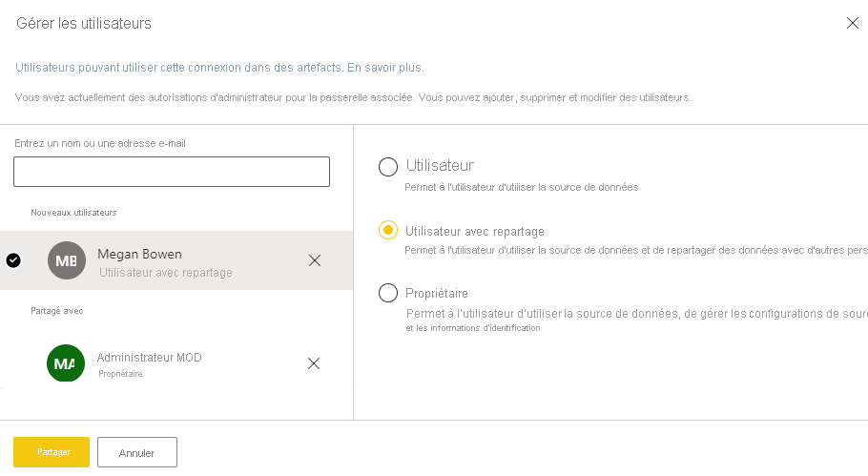Click the Partagé avec section heading
Image resolution: width=868 pixels, height=476 pixels.
pyautogui.click(x=57, y=311)
